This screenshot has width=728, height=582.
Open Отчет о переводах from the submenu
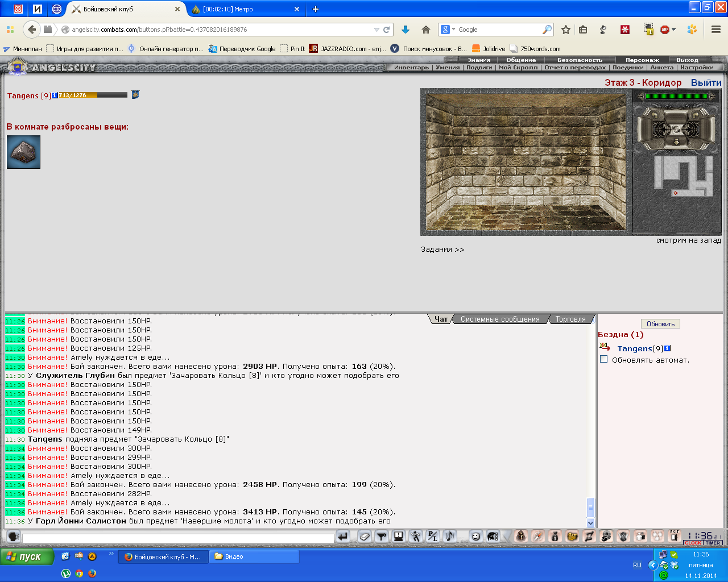tap(575, 67)
